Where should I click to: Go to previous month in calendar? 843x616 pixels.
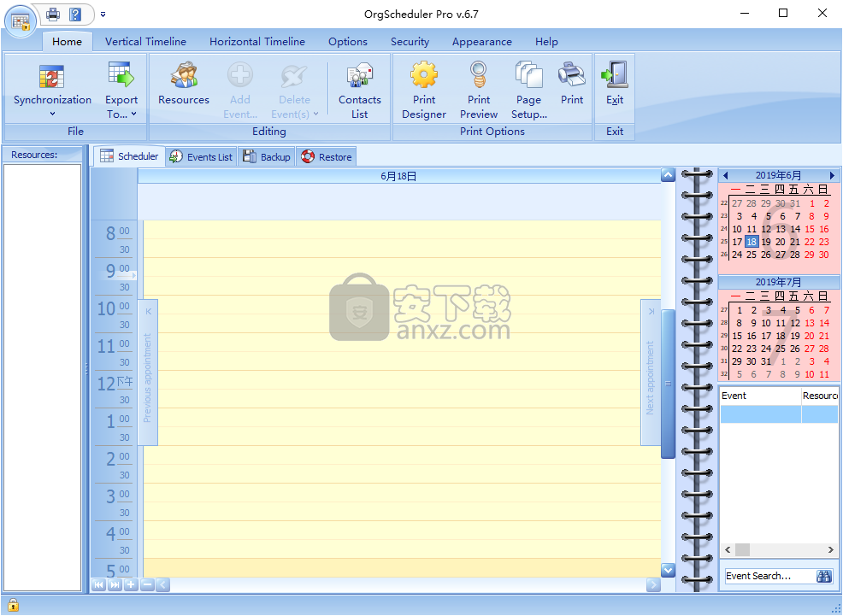(x=726, y=176)
